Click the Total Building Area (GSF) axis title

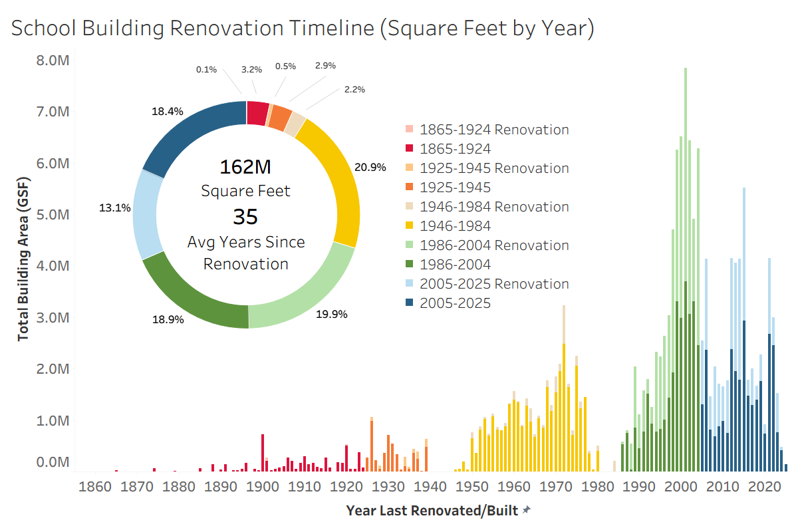click(23, 266)
